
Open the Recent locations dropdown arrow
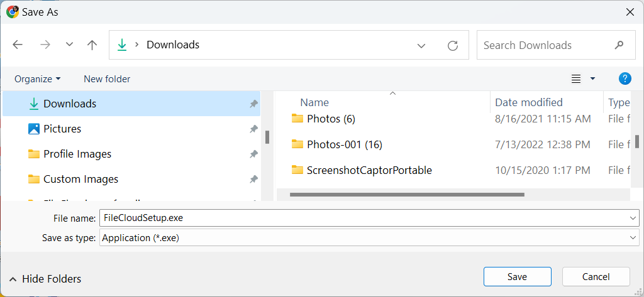click(x=69, y=45)
